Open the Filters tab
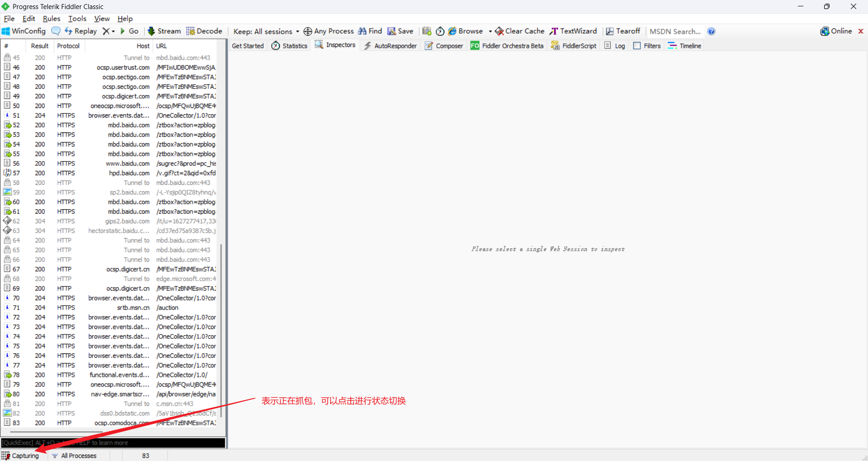Screen dimensions: 868x461 647,46
